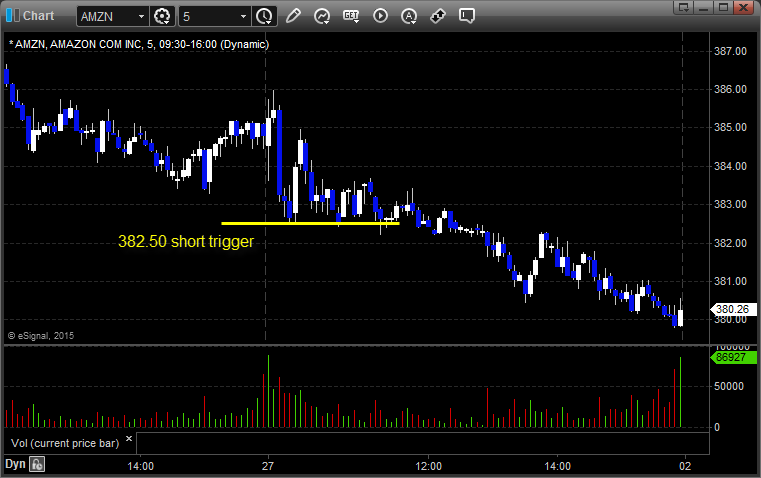Maximize the chart window
The width and height of the screenshot is (761, 478).
click(723, 7)
